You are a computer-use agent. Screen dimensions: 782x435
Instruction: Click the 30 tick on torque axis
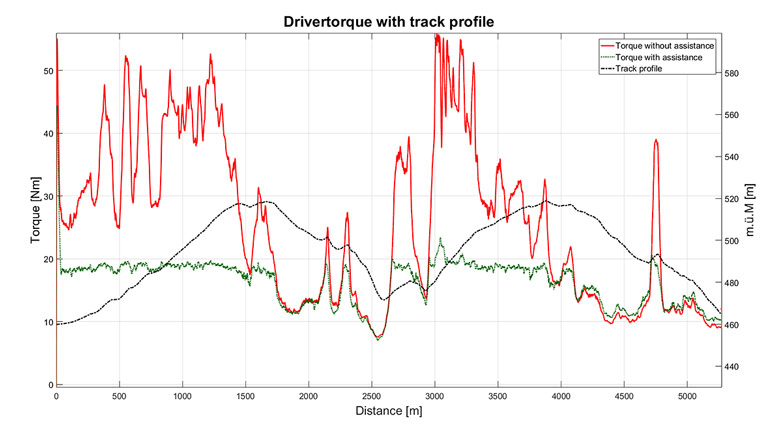tap(44, 196)
